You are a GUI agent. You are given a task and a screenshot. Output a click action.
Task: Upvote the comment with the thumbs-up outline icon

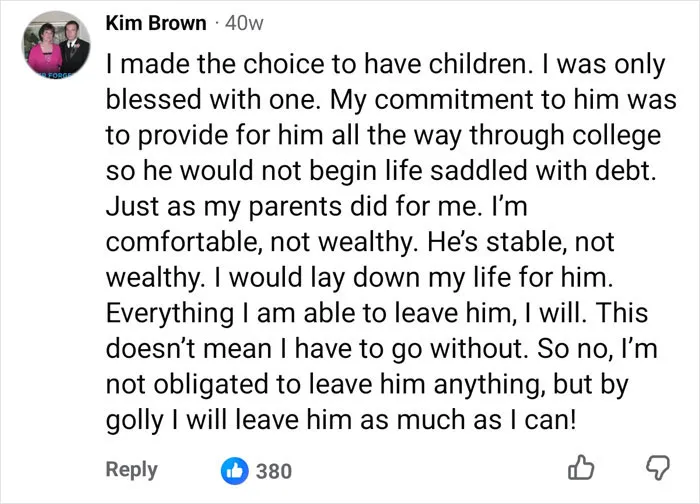click(x=581, y=468)
